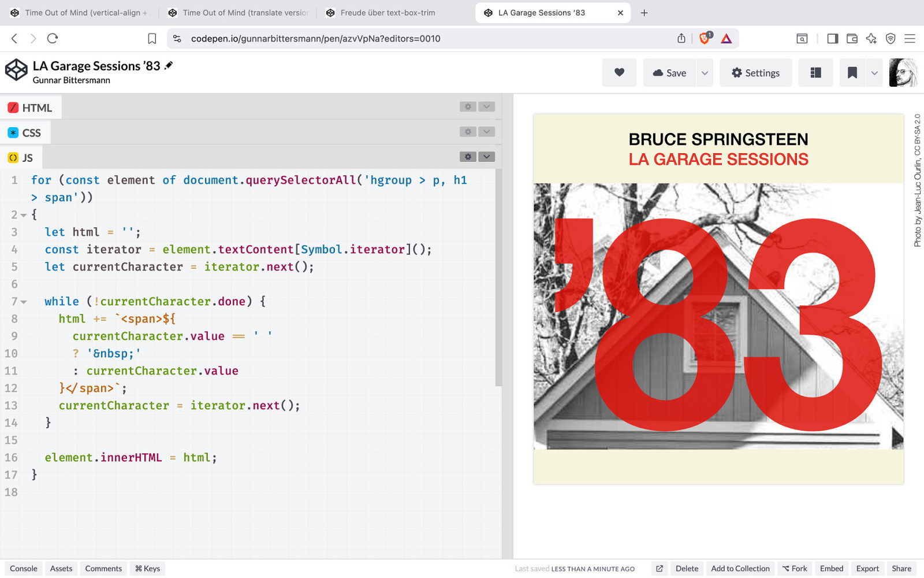Close the LA Garage Sessions '83 tab

click(620, 13)
